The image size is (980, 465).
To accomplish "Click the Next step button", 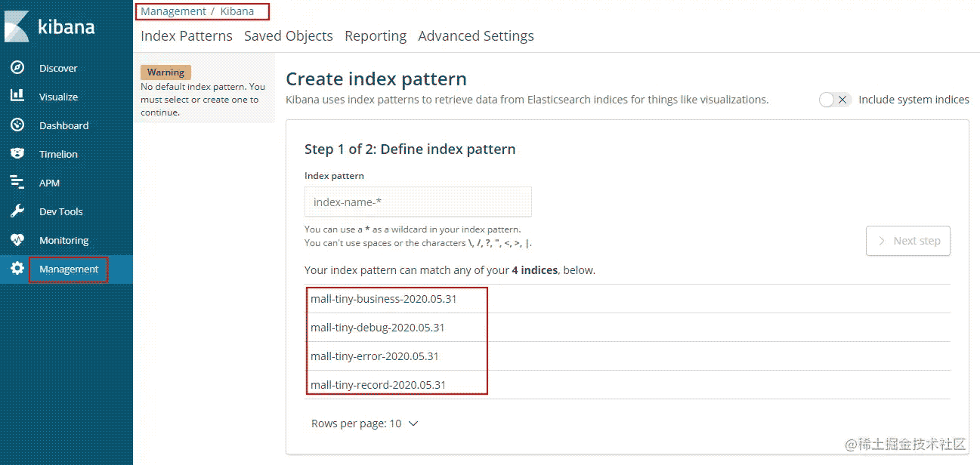I will (x=907, y=241).
